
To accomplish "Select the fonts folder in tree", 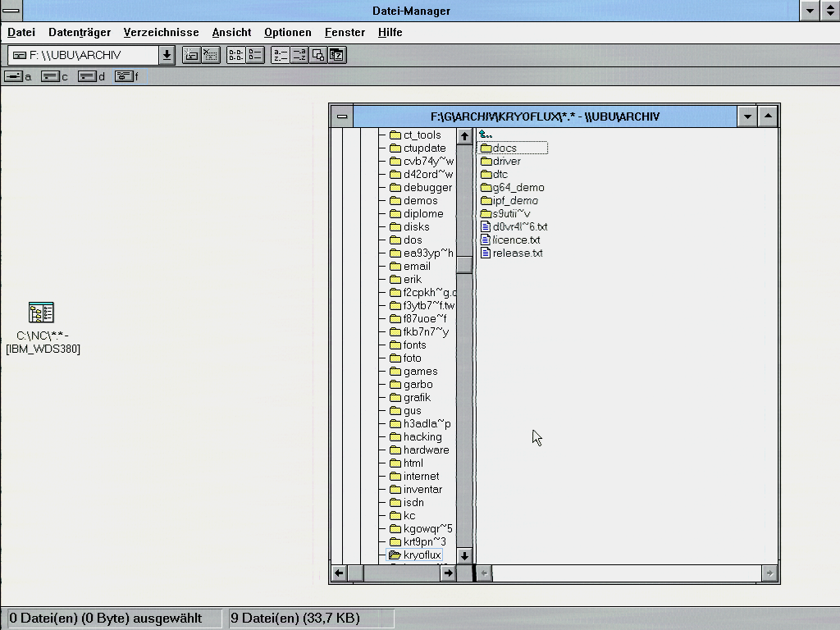I will click(408, 345).
